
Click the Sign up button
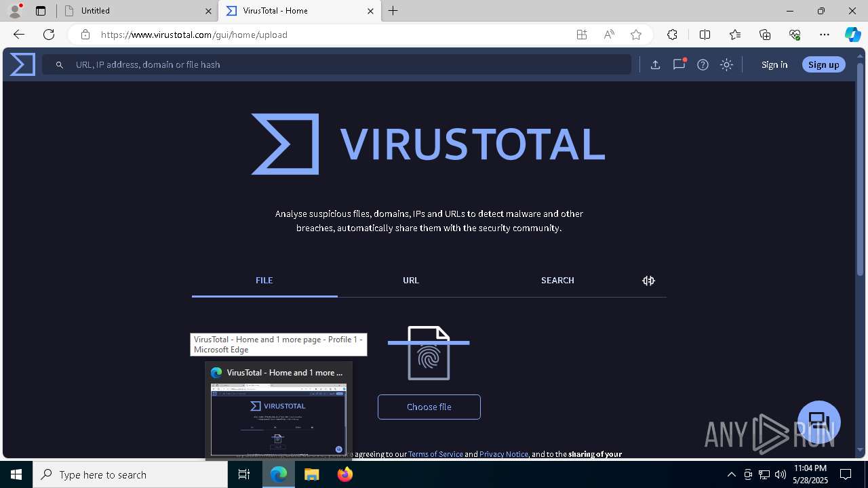(x=824, y=64)
